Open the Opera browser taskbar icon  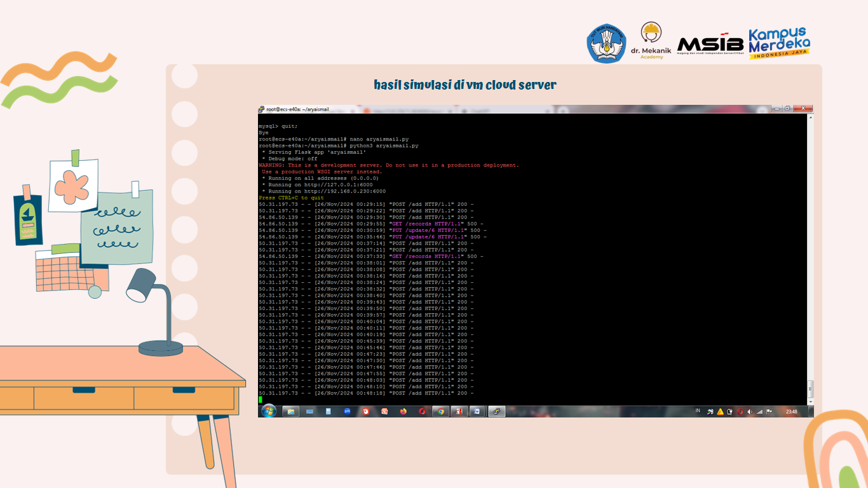(422, 411)
